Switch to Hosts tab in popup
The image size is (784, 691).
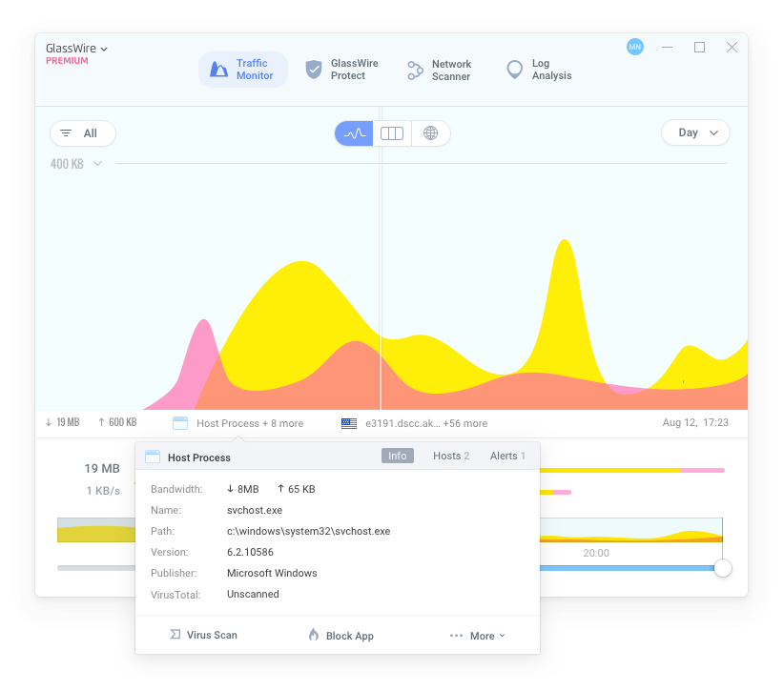(450, 456)
